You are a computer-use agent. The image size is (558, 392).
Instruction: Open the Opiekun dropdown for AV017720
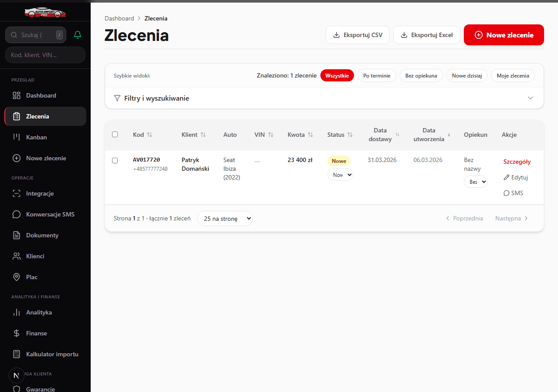[x=476, y=182]
